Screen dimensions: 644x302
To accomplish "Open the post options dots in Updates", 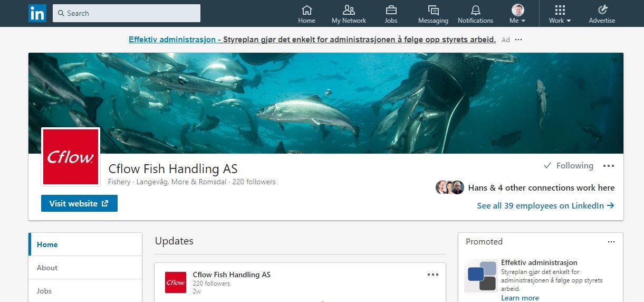I will coord(433,275).
